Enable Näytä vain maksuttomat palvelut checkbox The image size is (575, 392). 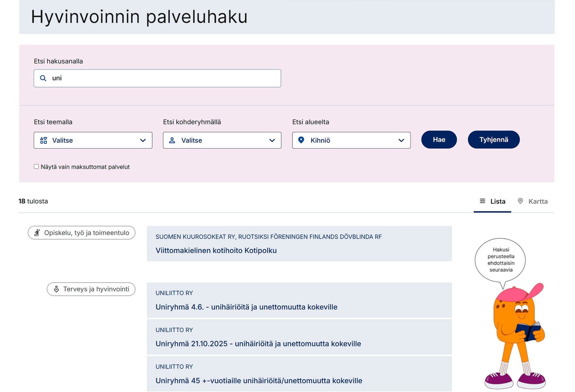36,167
